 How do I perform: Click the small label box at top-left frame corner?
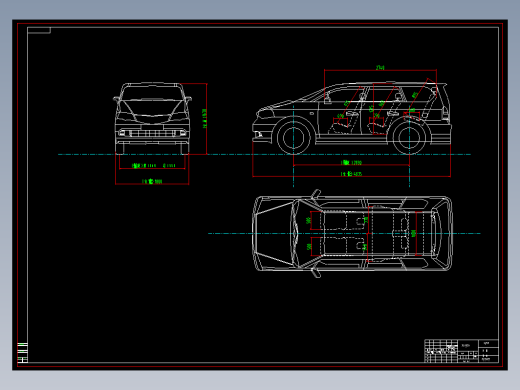pyautogui.click(x=39, y=30)
